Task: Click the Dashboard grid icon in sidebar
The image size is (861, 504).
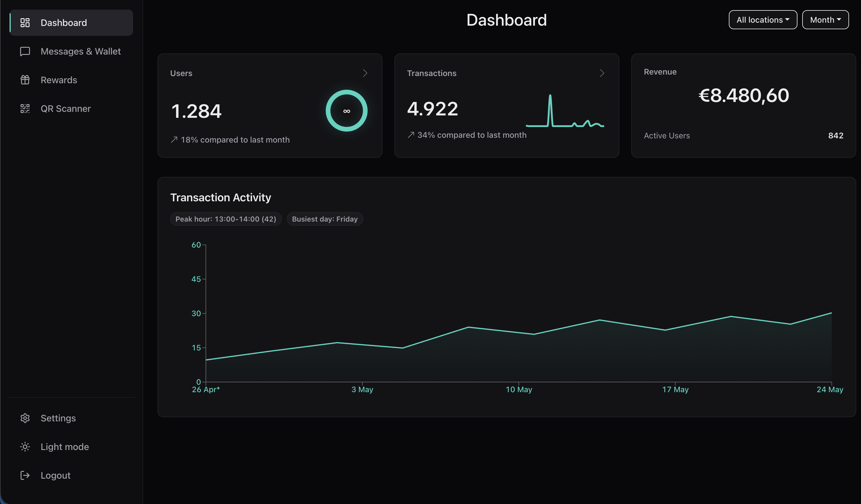Action: pyautogui.click(x=25, y=23)
